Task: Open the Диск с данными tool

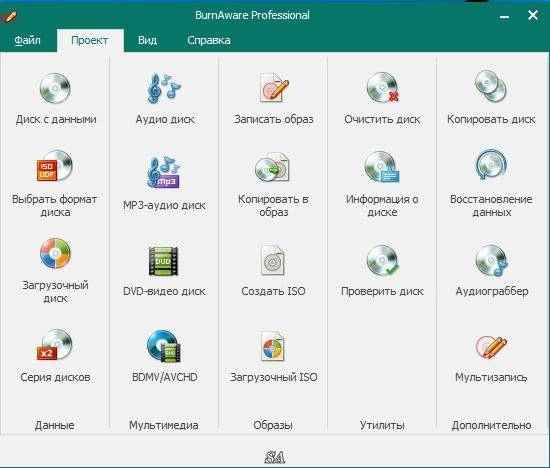Action: coord(55,99)
